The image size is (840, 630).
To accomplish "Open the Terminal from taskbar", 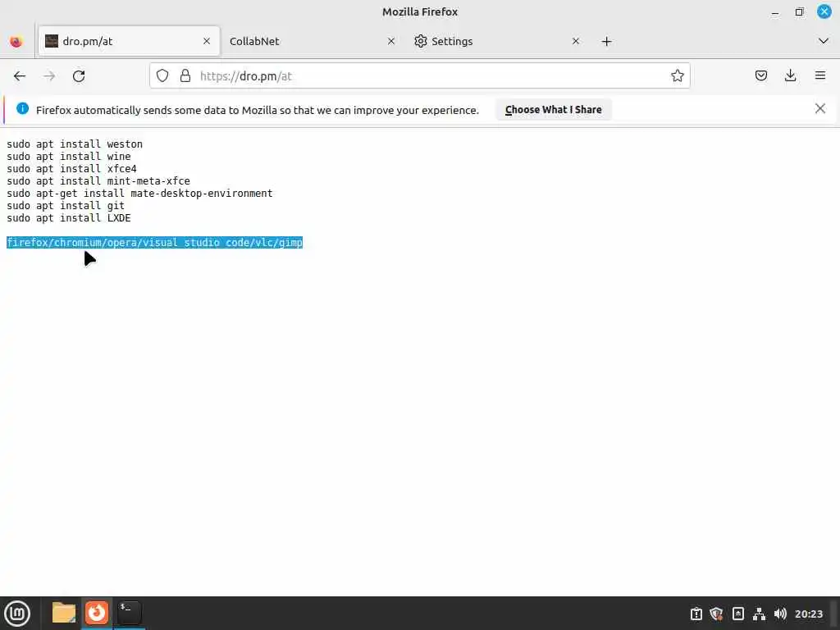I will pyautogui.click(x=129, y=613).
